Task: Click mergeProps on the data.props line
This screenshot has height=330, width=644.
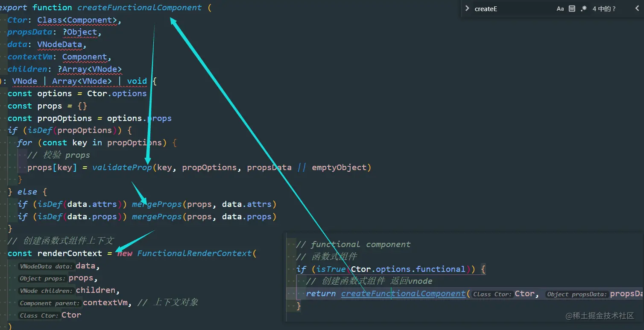Action: pos(157,216)
